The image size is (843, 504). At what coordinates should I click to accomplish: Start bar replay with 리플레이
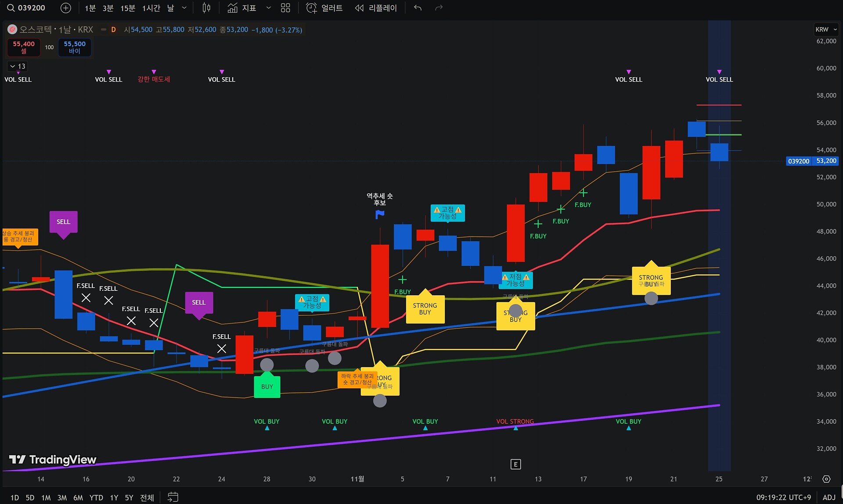(376, 8)
